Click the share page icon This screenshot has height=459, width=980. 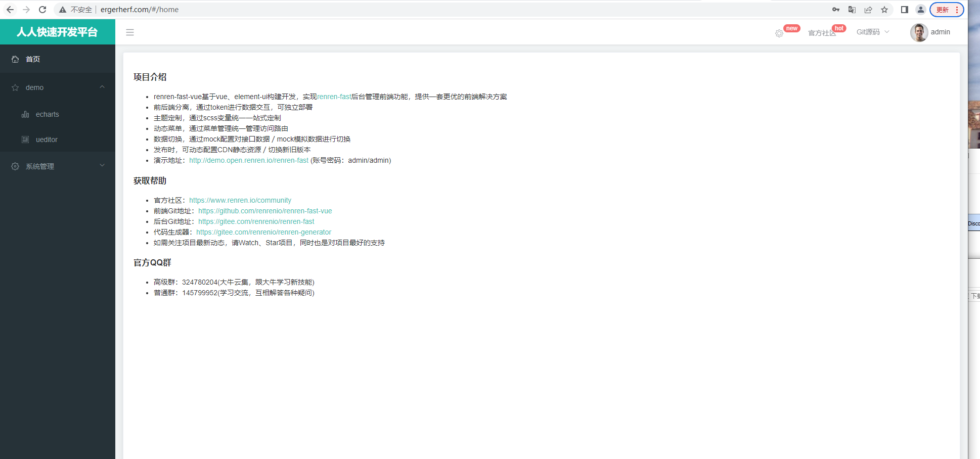pos(868,10)
